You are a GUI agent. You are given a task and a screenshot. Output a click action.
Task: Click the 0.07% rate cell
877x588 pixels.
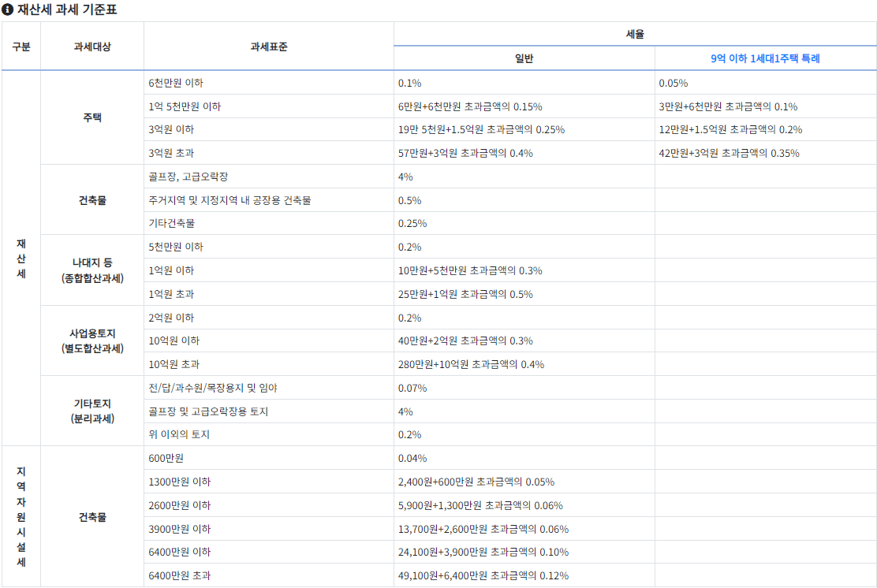click(524, 388)
